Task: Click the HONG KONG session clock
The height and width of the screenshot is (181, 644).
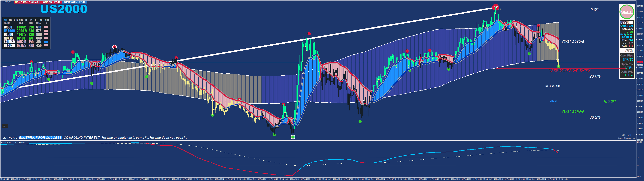Action: (26, 2)
